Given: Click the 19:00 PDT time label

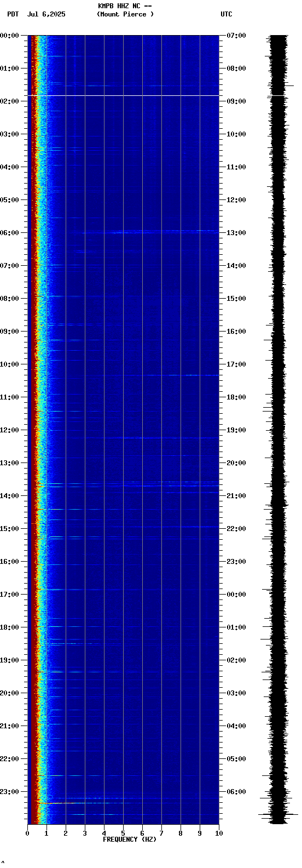Looking at the screenshot, I should [9, 660].
